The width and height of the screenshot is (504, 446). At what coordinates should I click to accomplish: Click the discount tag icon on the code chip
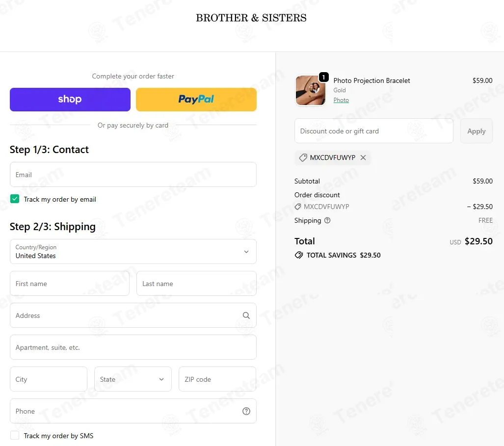[303, 157]
